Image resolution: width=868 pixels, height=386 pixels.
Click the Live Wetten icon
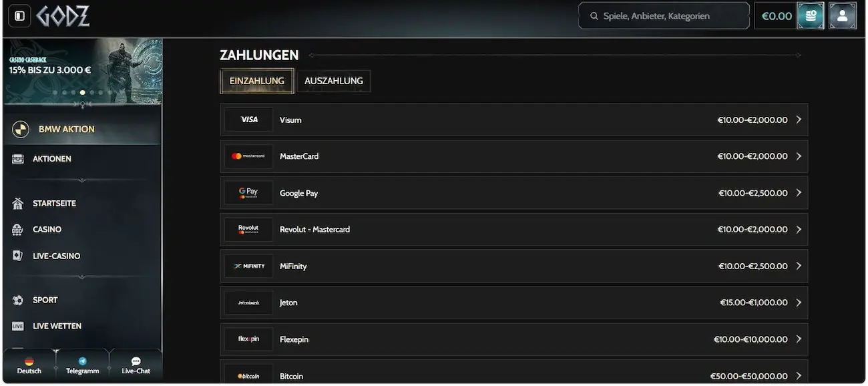(x=18, y=327)
